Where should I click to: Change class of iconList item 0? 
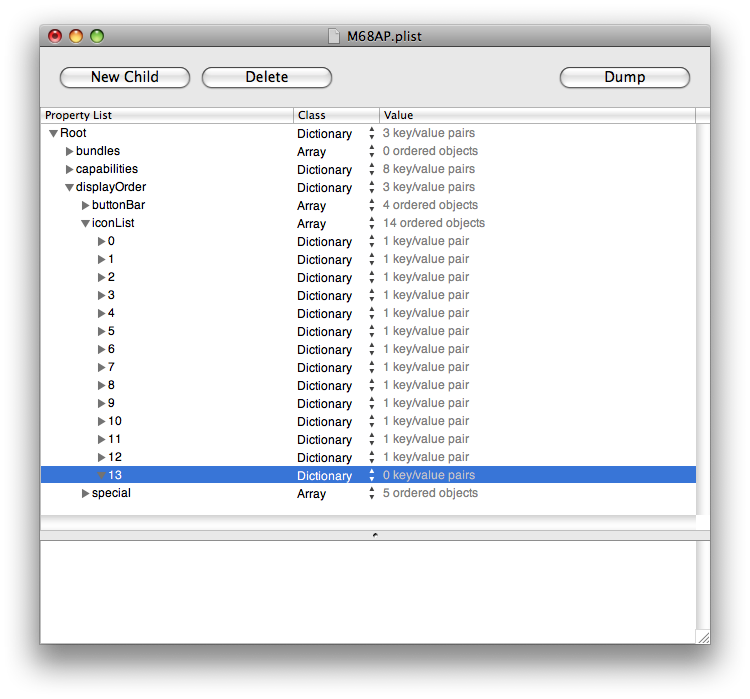click(372, 241)
